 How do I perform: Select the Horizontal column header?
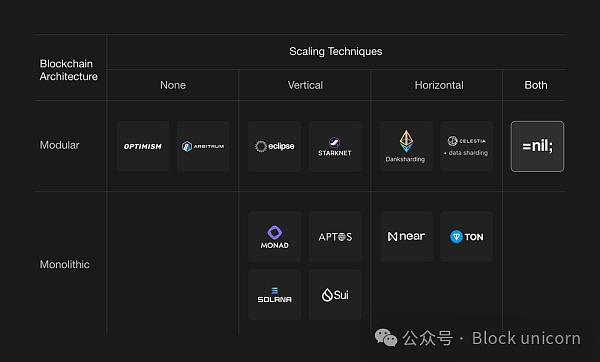(x=439, y=85)
